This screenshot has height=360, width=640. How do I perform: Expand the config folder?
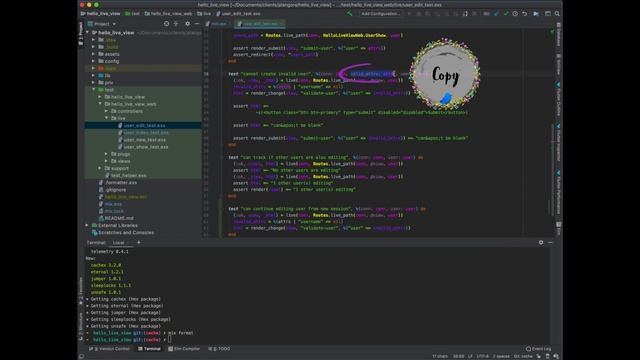(x=93, y=61)
